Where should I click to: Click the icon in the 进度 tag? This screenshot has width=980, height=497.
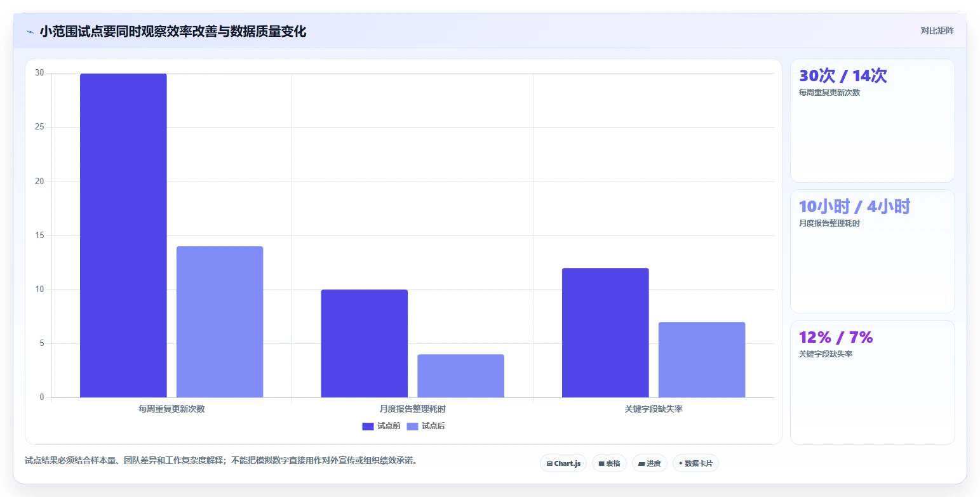tap(641, 464)
